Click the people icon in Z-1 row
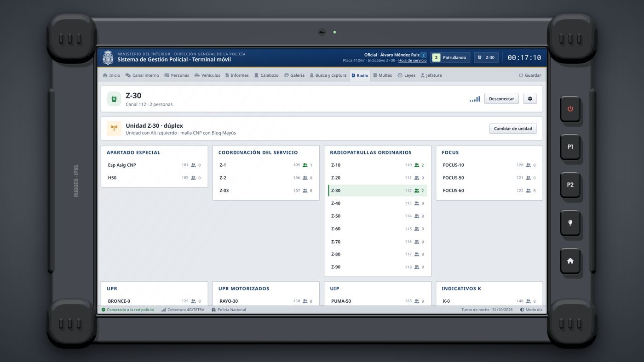Viewport: 644px width, 362px height. [305, 165]
